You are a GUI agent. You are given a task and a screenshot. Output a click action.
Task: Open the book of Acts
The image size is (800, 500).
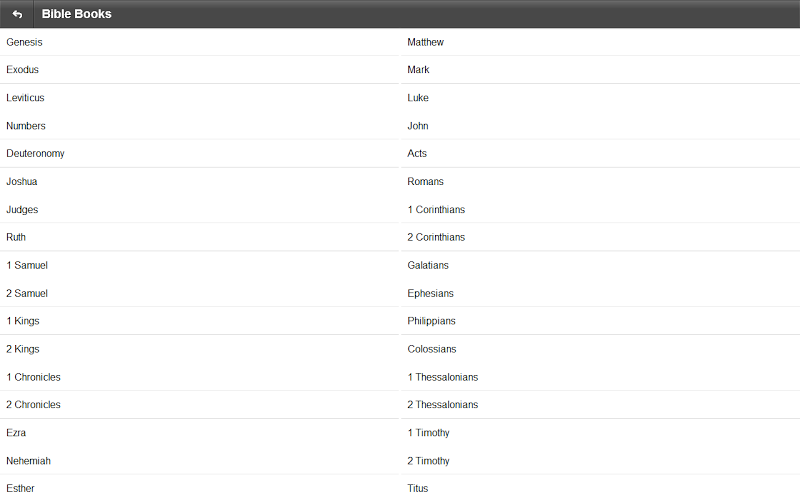click(417, 154)
